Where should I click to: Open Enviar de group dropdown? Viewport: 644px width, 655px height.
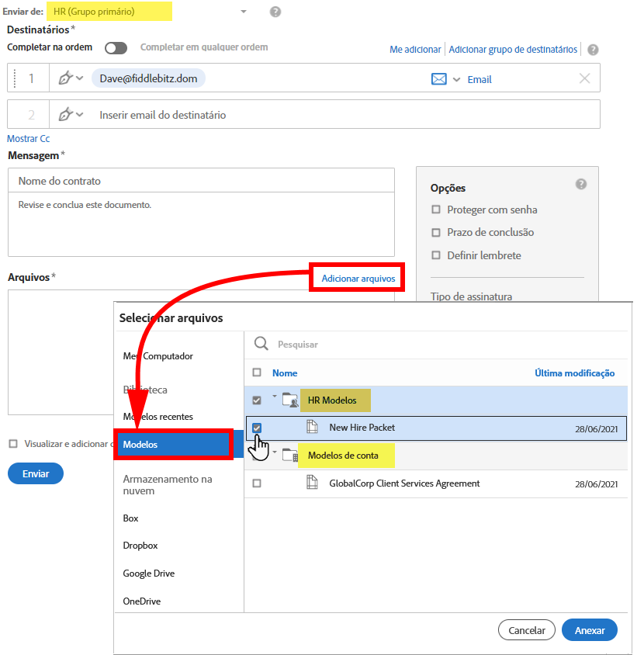(x=243, y=12)
